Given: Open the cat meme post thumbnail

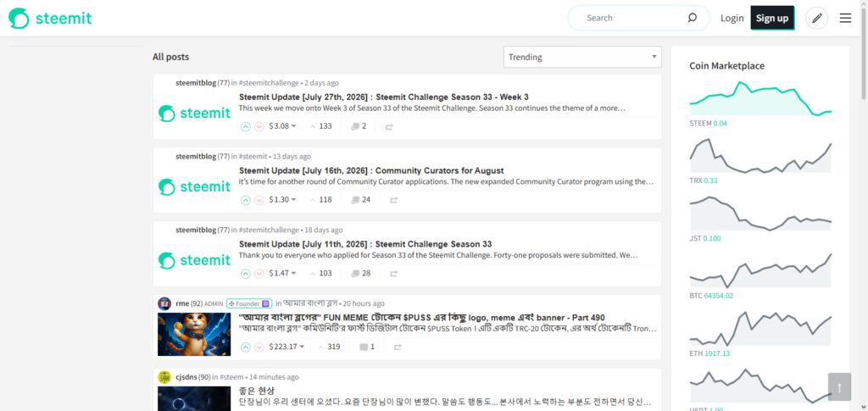Looking at the screenshot, I should point(194,334).
